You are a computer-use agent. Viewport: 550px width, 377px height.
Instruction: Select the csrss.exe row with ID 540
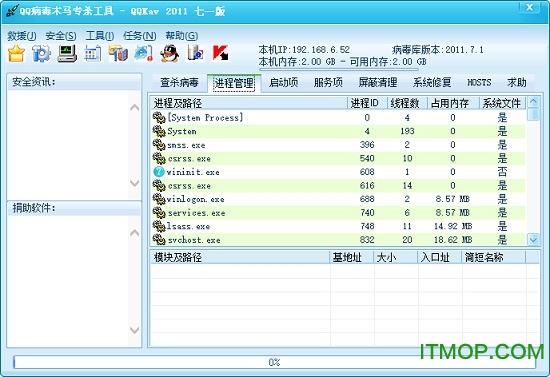[x=338, y=159]
